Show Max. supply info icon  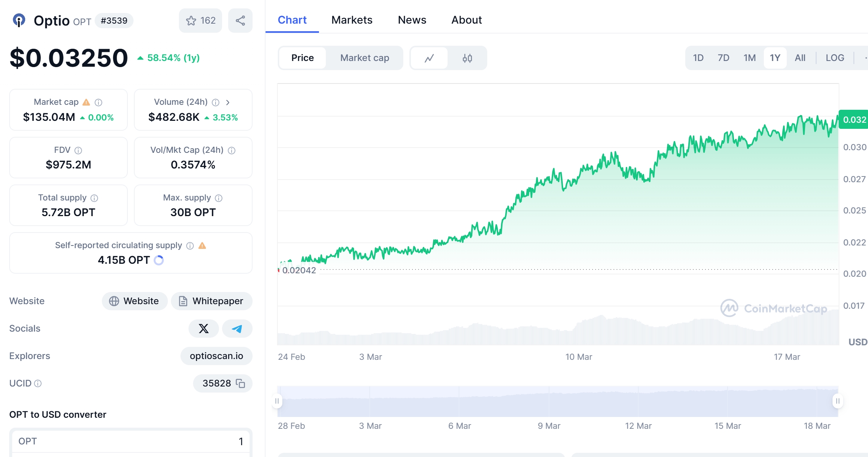219,198
